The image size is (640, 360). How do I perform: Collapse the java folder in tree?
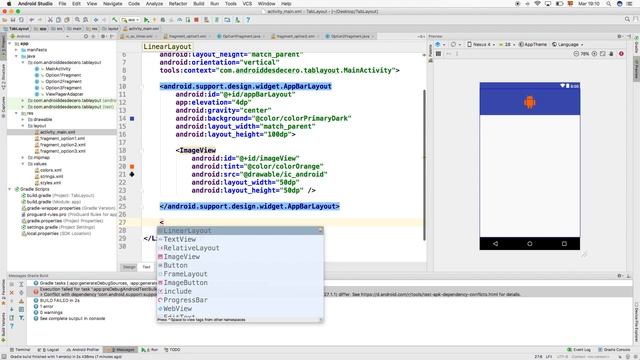[16, 56]
